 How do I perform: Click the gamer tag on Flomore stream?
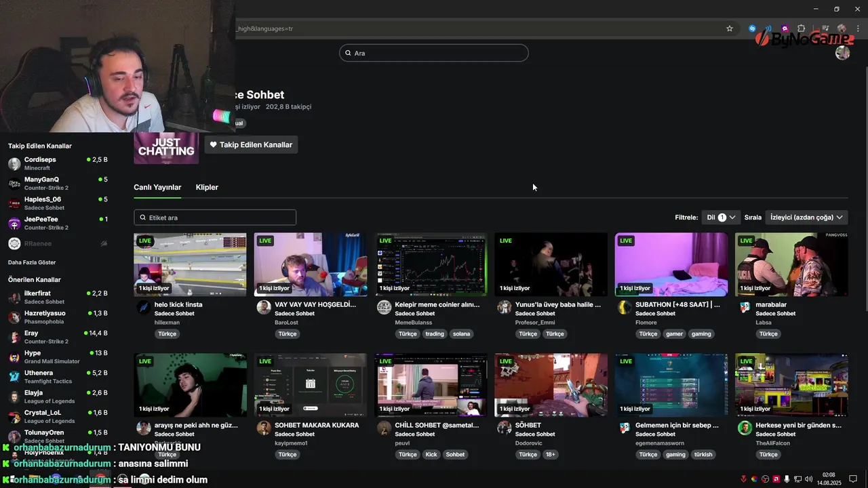[x=674, y=333]
